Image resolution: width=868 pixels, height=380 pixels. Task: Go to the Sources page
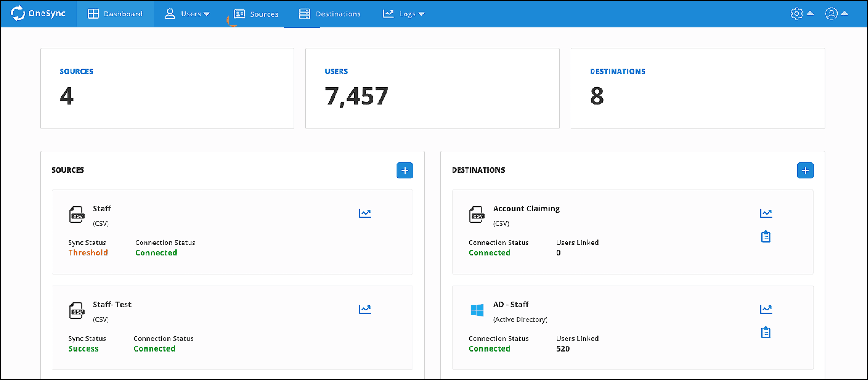pyautogui.click(x=256, y=14)
